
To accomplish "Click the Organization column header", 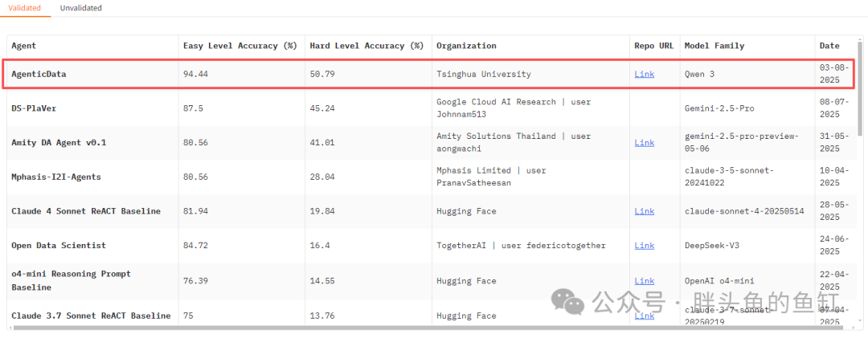I will tap(466, 46).
